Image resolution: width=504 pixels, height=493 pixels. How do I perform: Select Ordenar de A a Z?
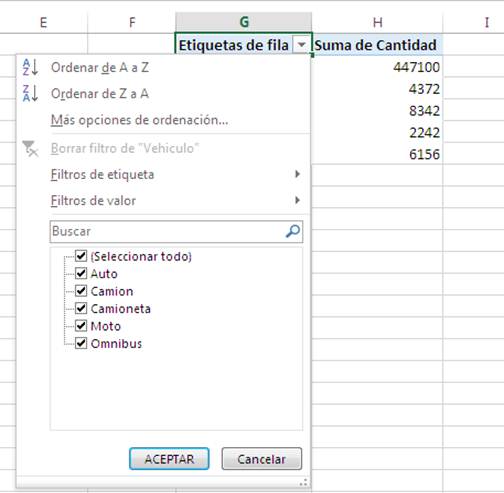pos(100,67)
